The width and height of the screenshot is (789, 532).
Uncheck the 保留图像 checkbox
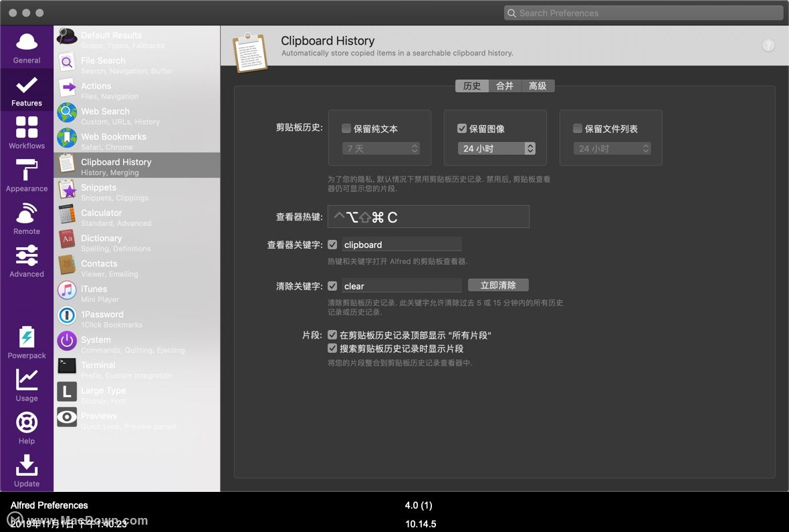[x=462, y=129]
